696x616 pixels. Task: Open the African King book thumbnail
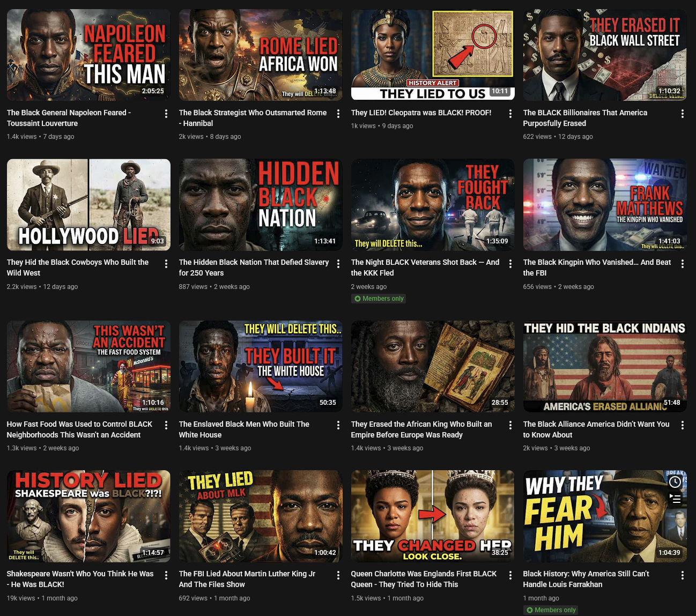(433, 367)
